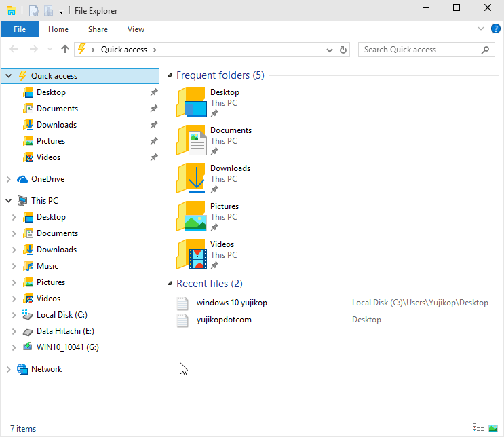
Task: Click the Properties quick access toolbar icon
Action: [x=34, y=11]
